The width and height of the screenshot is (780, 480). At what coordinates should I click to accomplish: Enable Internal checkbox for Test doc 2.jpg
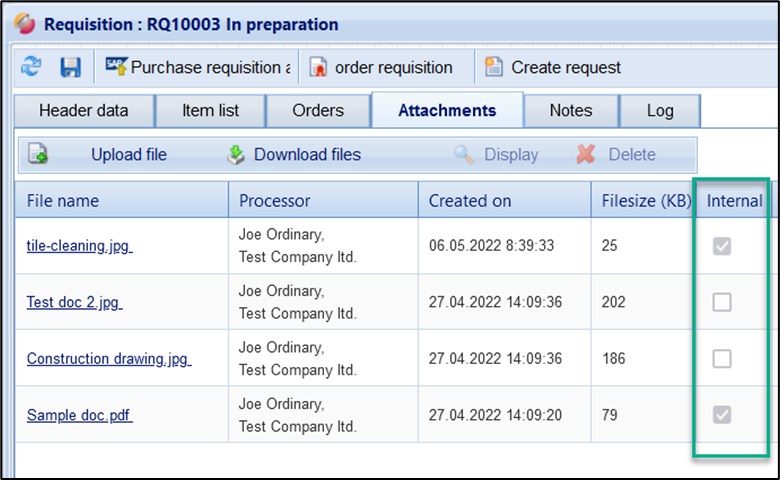tap(721, 302)
